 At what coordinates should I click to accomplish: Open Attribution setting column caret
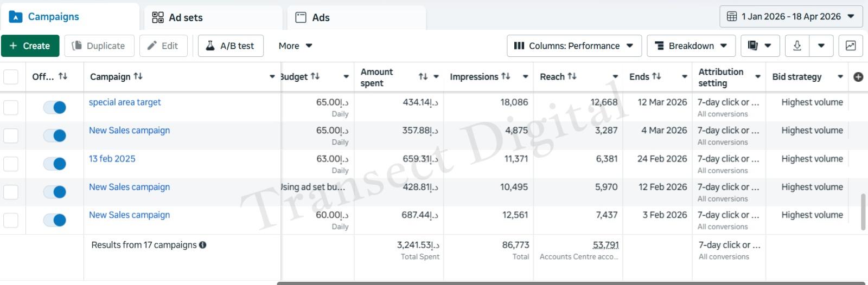pos(758,77)
